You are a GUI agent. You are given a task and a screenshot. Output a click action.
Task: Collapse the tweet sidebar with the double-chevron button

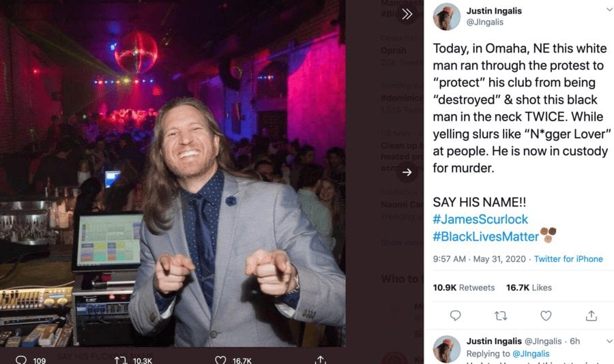(407, 14)
